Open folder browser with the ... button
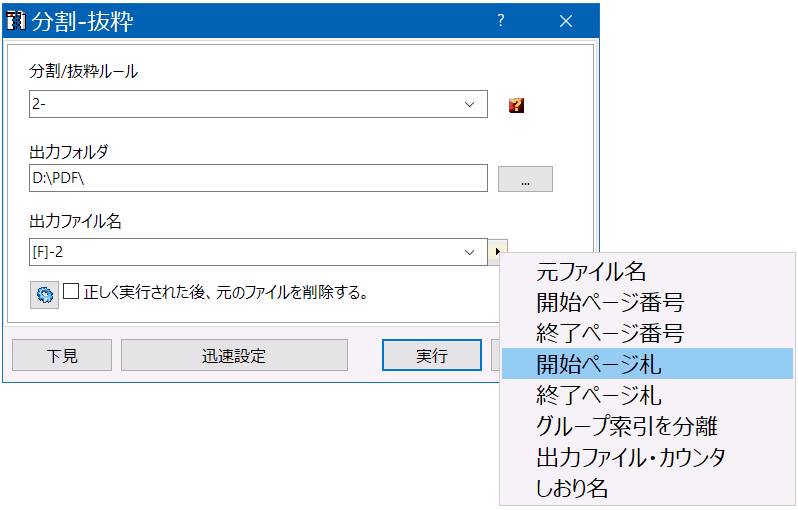798x510 pixels. click(525, 179)
